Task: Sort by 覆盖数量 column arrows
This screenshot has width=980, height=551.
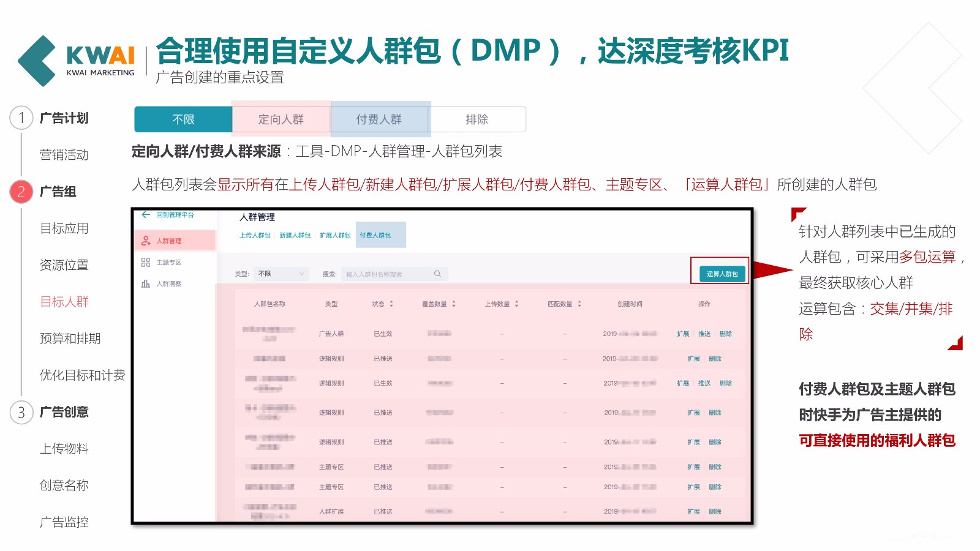Action: pos(454,304)
